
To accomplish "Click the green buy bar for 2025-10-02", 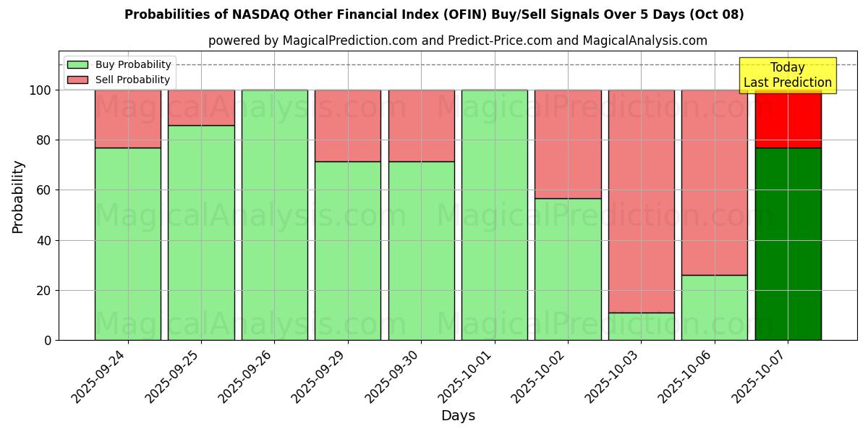I will pyautogui.click(x=568, y=269).
